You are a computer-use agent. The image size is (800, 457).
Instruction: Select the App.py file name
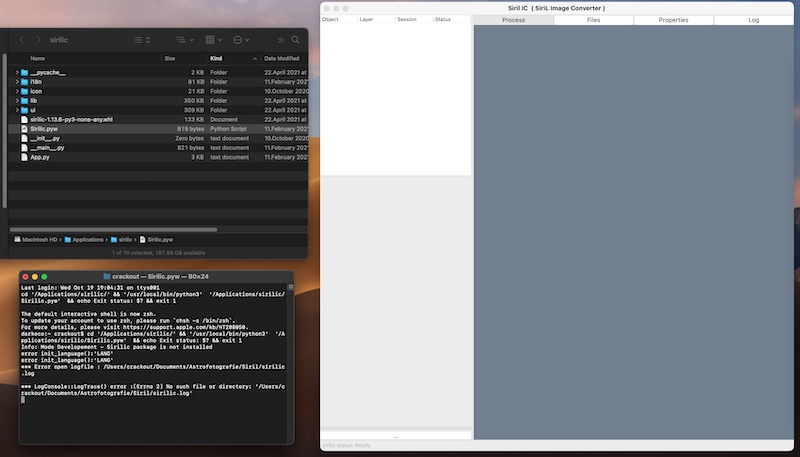pyautogui.click(x=40, y=157)
